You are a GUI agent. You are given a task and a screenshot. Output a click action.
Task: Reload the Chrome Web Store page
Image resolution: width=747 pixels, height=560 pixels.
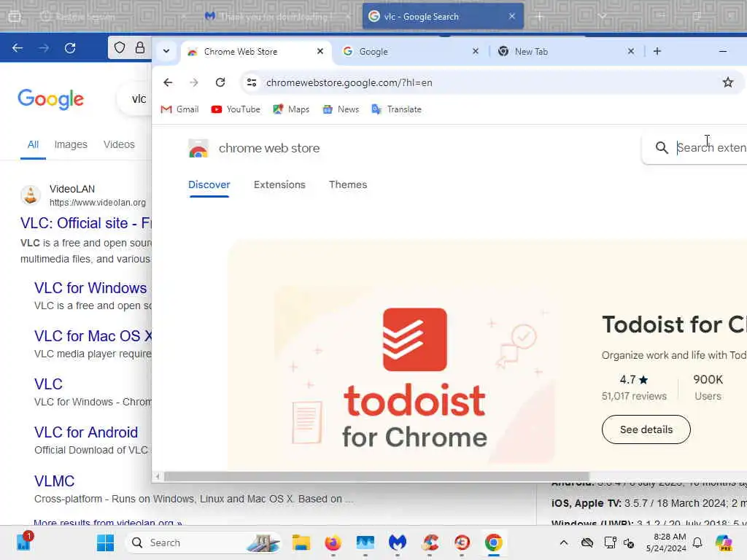click(x=220, y=82)
